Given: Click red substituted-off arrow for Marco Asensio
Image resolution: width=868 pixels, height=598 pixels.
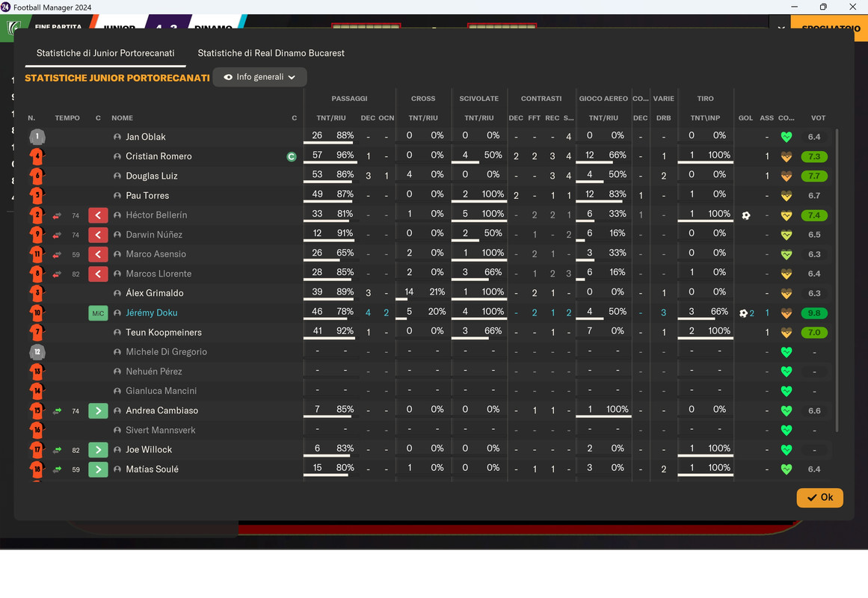Looking at the screenshot, I should 98,254.
